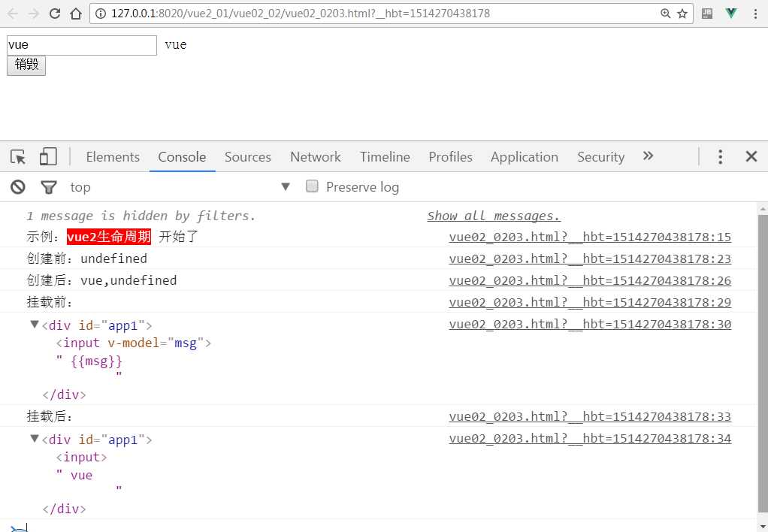
Task: Open source link ending in :30
Action: [590, 325]
